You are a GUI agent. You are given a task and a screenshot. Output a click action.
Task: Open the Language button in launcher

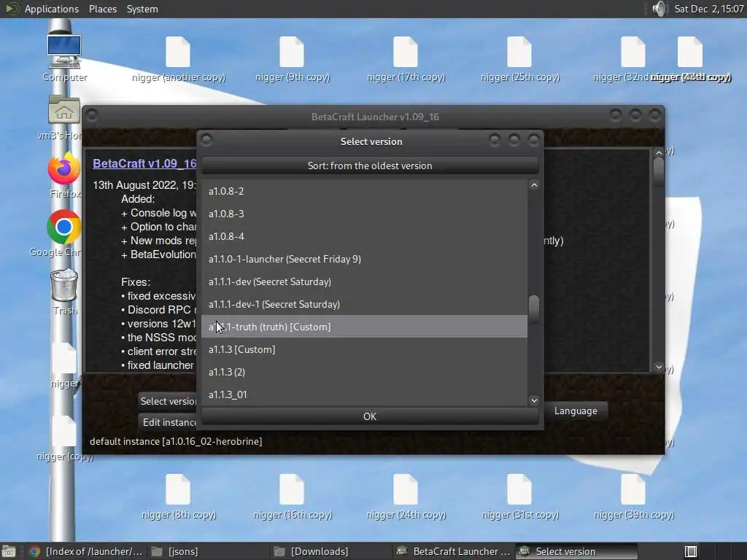click(x=576, y=411)
